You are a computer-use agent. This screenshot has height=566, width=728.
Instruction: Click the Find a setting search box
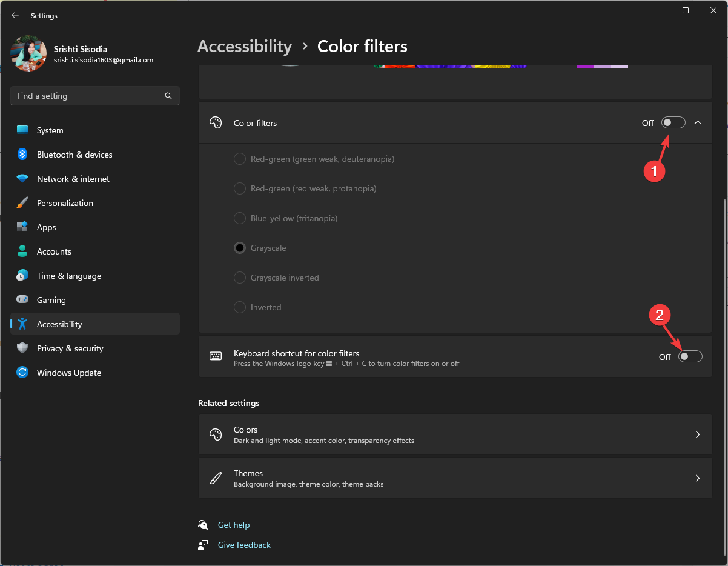88,96
